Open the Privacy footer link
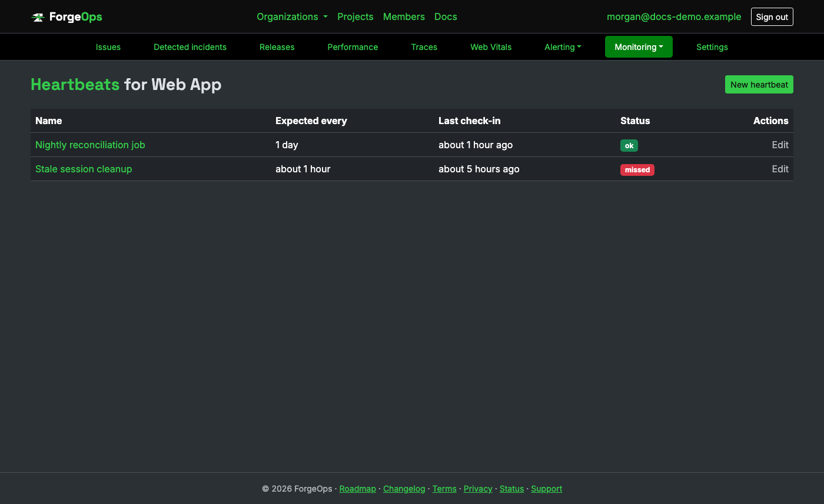 click(478, 489)
